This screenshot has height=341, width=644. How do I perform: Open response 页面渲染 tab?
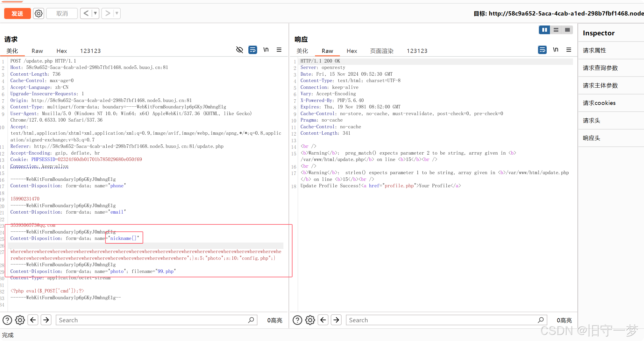pyautogui.click(x=382, y=51)
